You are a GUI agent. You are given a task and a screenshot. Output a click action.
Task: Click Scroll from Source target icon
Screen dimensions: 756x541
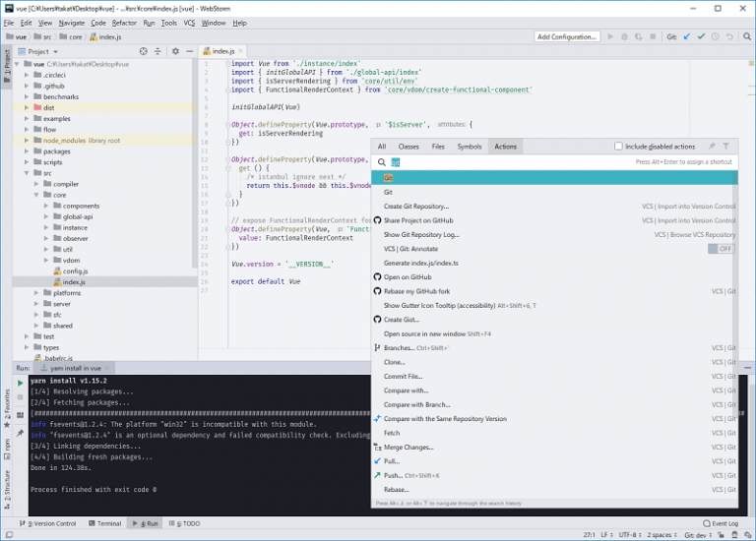tap(143, 51)
